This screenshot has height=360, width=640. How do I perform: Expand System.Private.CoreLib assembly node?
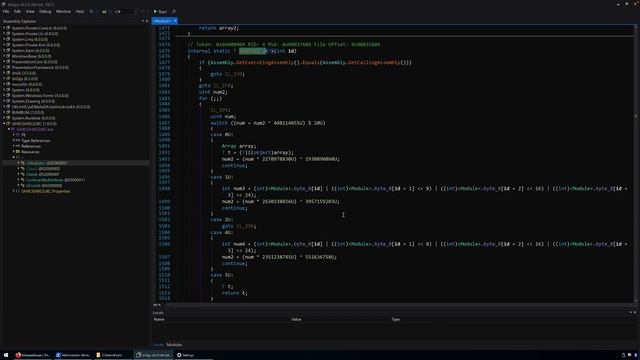click(4, 28)
